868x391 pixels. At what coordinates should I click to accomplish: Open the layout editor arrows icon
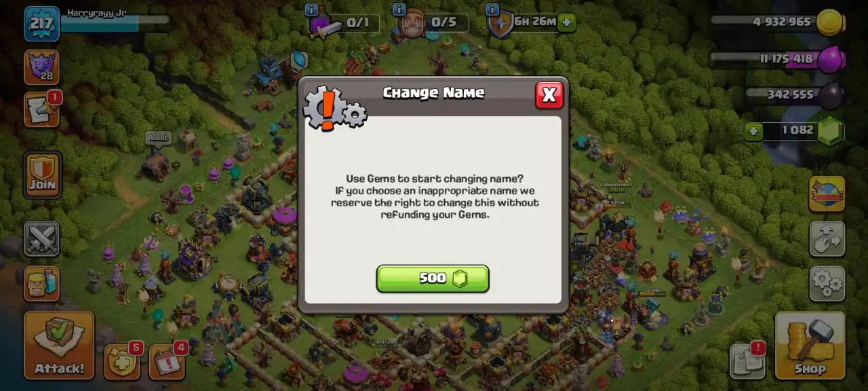point(827,239)
